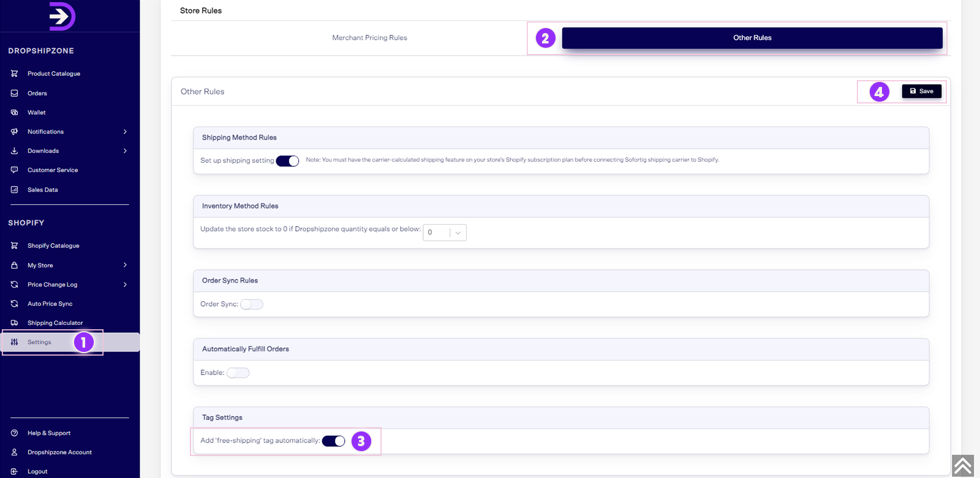The height and width of the screenshot is (478, 980).
Task: Toggle the free-shipping tag automatically switch
Action: 334,441
